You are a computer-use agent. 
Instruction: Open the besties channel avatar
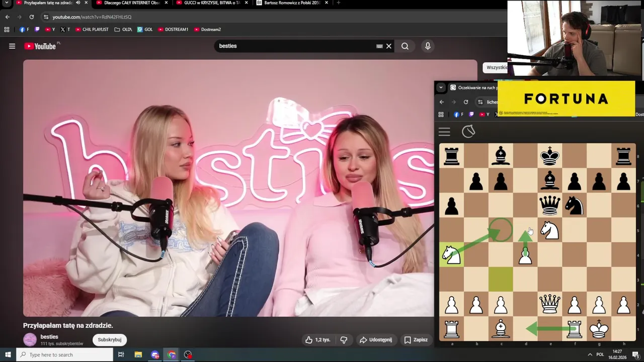click(x=30, y=340)
